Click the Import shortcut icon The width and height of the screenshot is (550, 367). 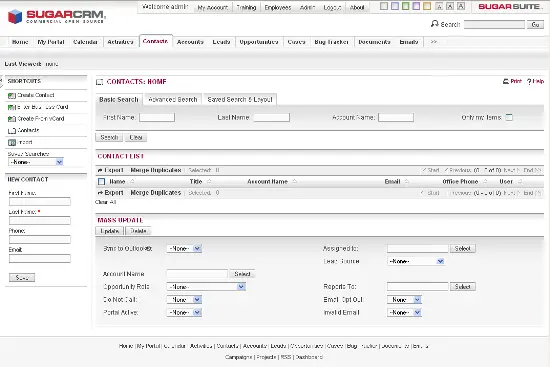click(12, 142)
